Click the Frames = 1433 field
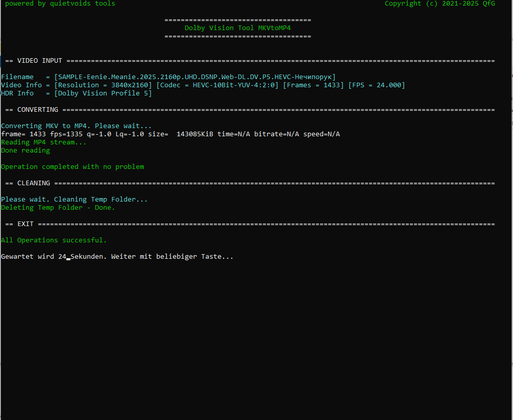This screenshot has height=420, width=513. [313, 85]
